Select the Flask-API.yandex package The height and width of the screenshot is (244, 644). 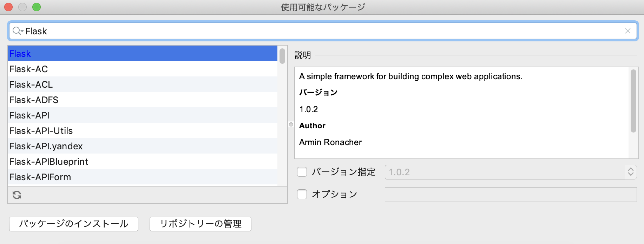coord(143,146)
